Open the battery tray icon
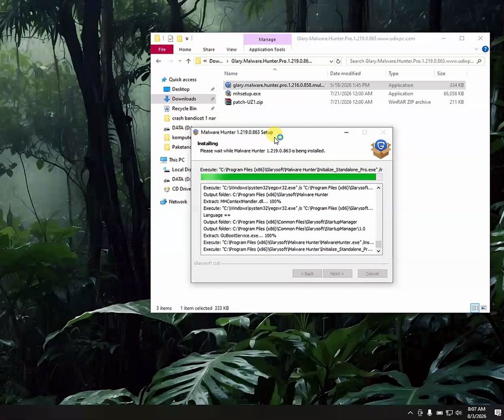This screenshot has height=420, width=504. coord(439,413)
